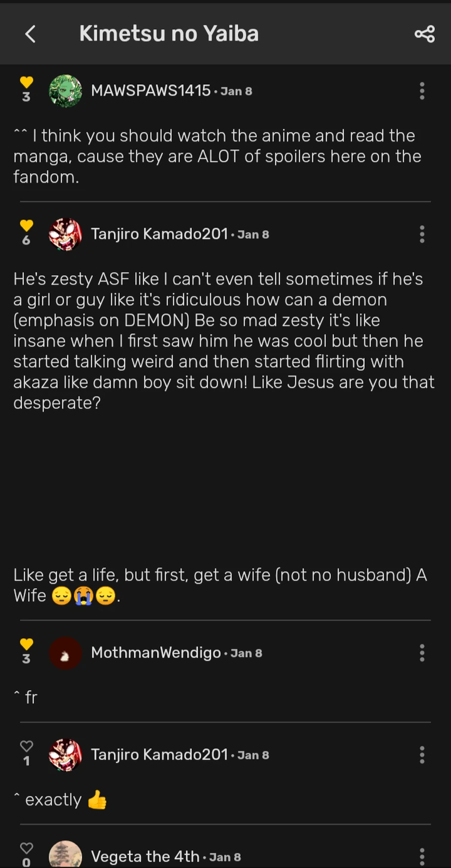Screen dimensions: 451x868
Task: Toggle heart on Tanjiro's zesty comment
Action: 26,226
